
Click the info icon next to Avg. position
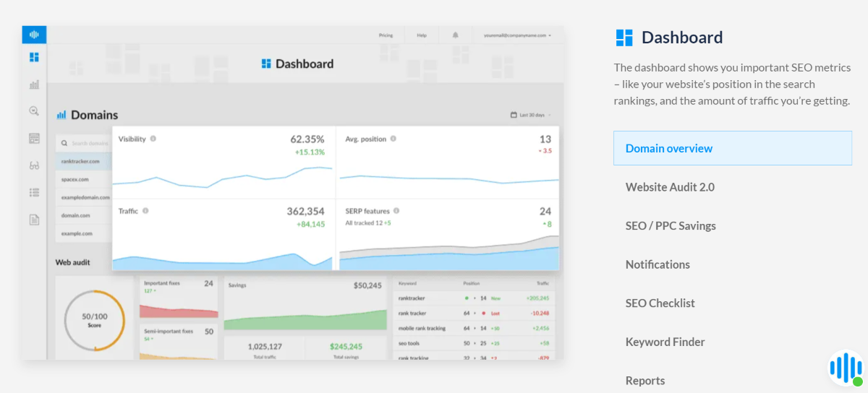(x=393, y=139)
